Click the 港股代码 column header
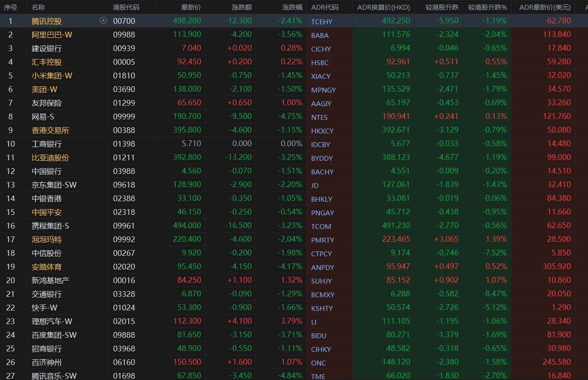588x380 pixels. (x=126, y=7)
